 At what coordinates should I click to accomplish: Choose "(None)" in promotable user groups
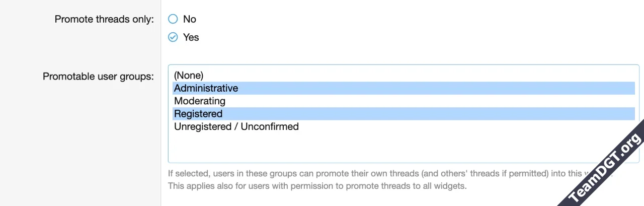[189, 76]
